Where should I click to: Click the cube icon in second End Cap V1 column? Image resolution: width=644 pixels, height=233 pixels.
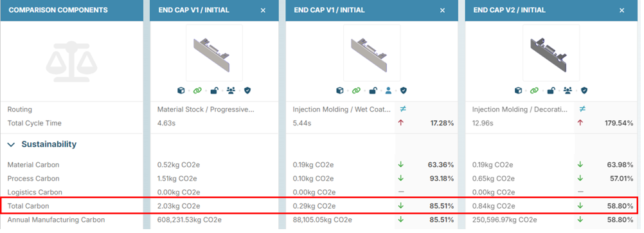pyautogui.click(x=339, y=91)
